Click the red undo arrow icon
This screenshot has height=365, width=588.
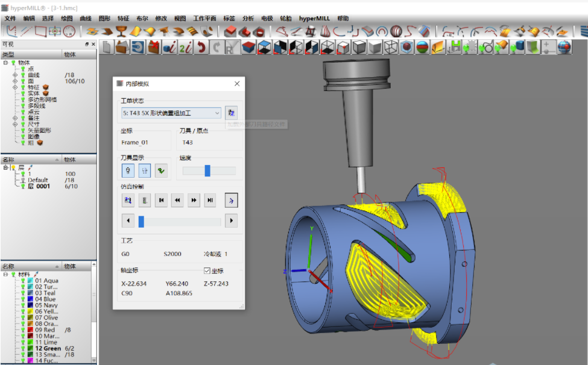pos(201,48)
